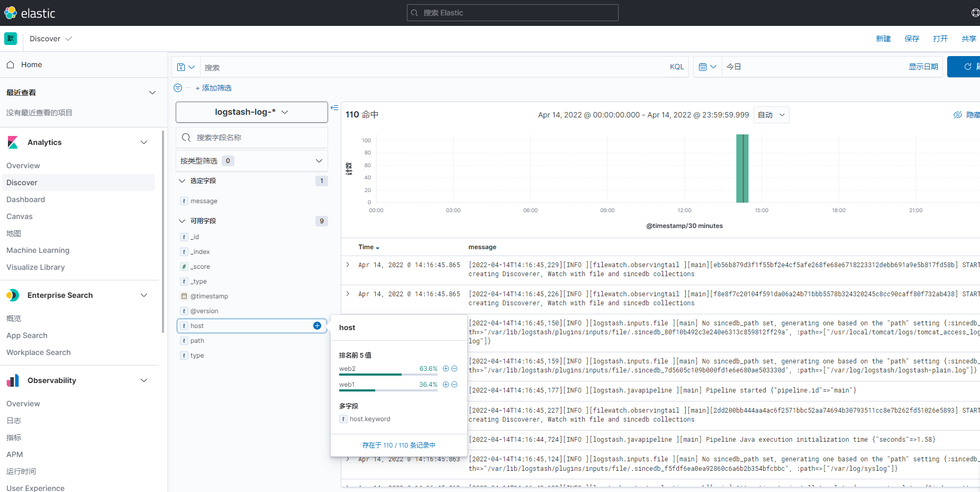Hide the chart via eye icon
The image size is (980, 492).
(958, 115)
